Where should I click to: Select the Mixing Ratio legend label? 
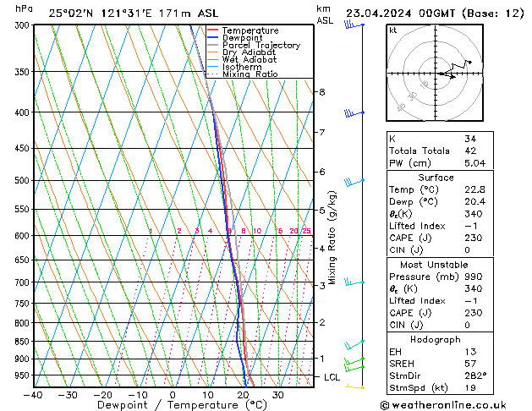[x=250, y=74]
